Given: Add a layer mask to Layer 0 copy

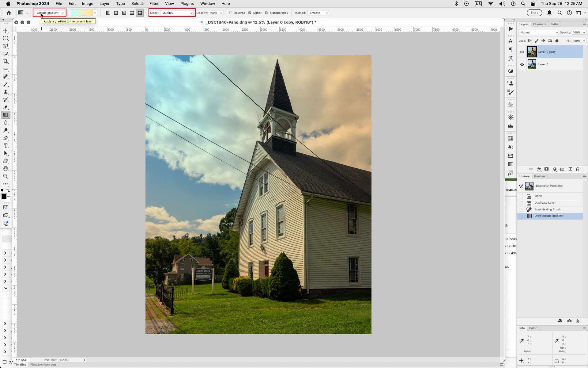Looking at the screenshot, I should (x=546, y=169).
